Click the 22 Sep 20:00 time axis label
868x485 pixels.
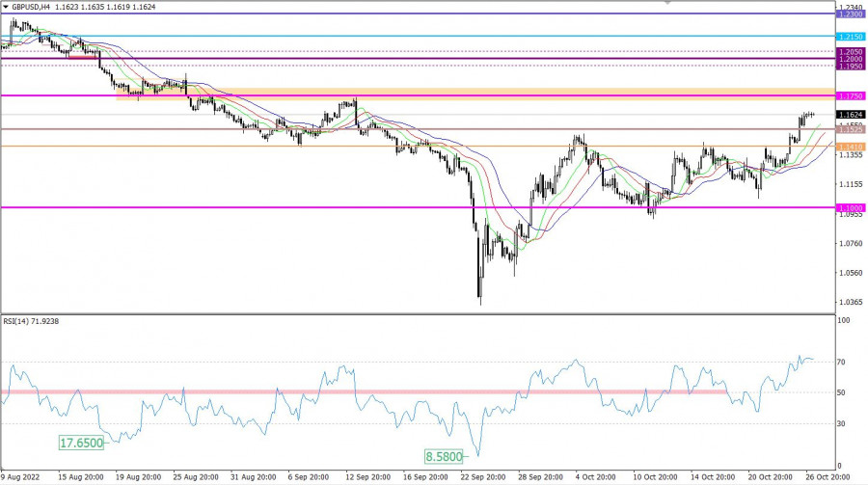pos(483,477)
